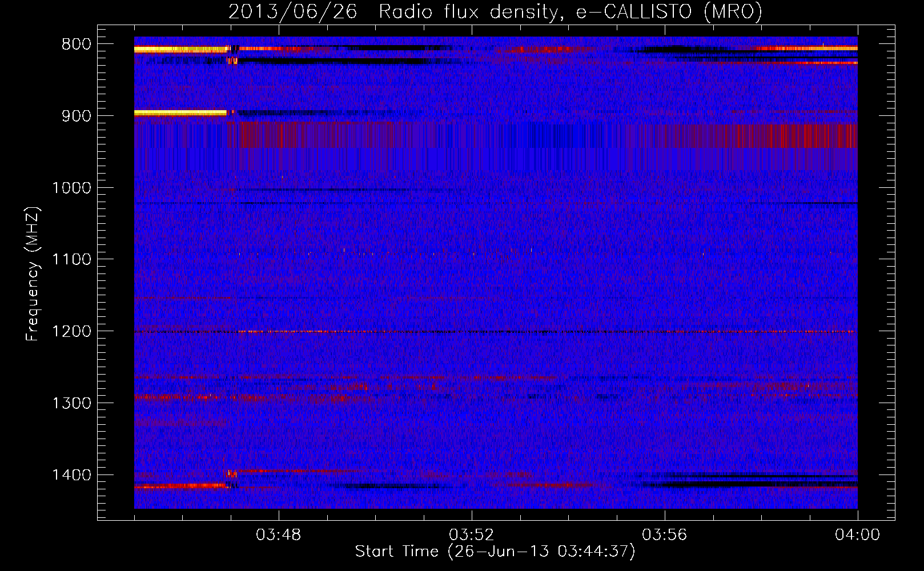Click the 03:48 time tick label
The width and height of the screenshot is (924, 571).
coord(279,535)
